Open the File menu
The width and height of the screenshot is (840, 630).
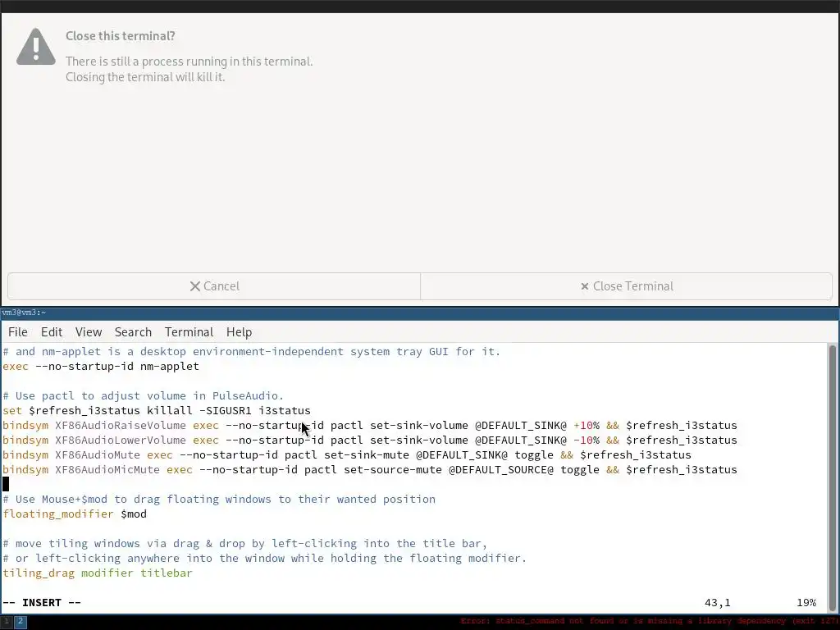tap(18, 332)
